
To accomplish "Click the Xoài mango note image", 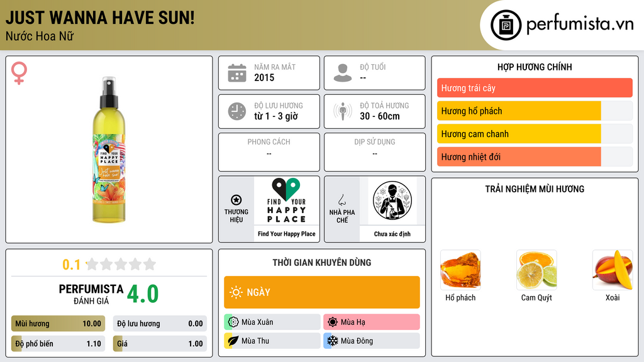I will (x=613, y=270).
